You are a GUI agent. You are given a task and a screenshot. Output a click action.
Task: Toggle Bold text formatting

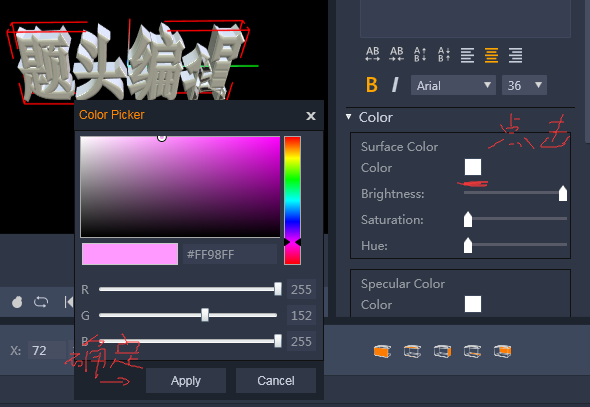pos(372,85)
